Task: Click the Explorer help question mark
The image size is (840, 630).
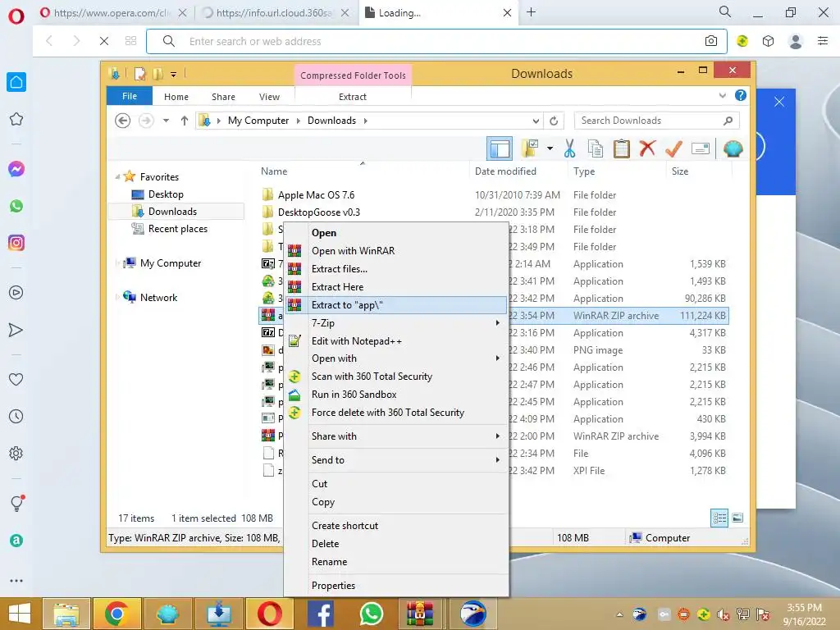Action: tap(741, 95)
